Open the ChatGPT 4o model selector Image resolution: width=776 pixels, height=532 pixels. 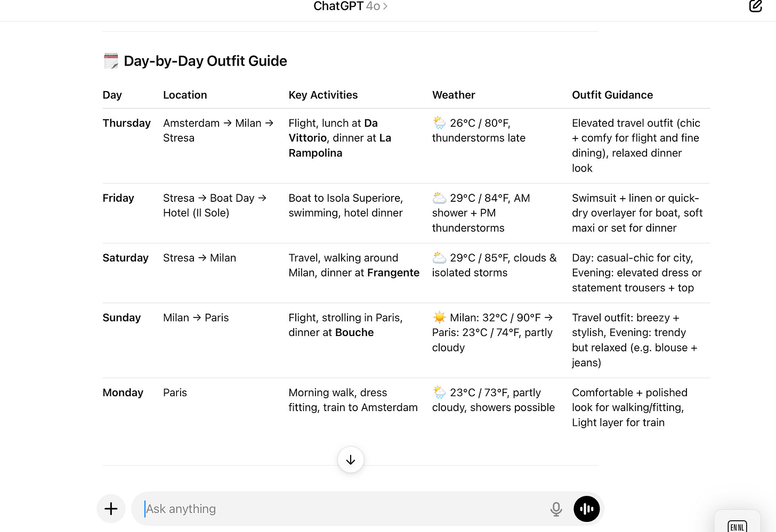[350, 6]
